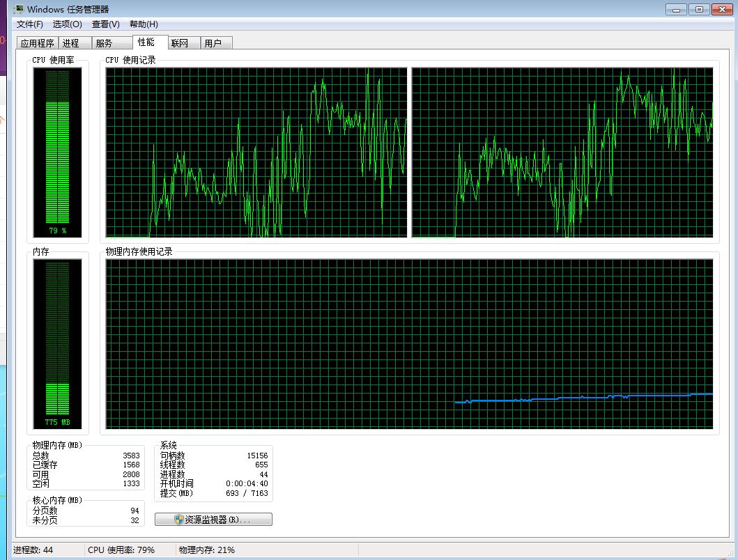Click the 核心内存(MB) group label
Viewport: 738px width, 560px height.
click(x=57, y=500)
